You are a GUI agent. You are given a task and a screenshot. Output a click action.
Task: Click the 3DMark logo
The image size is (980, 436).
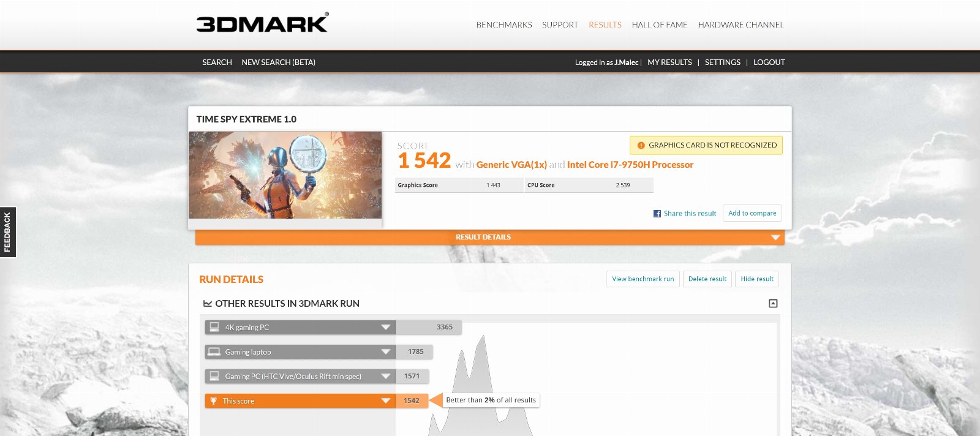point(262,23)
